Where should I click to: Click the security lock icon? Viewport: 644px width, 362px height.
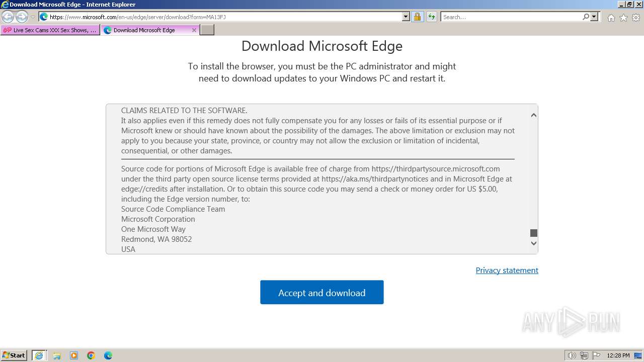point(417,17)
